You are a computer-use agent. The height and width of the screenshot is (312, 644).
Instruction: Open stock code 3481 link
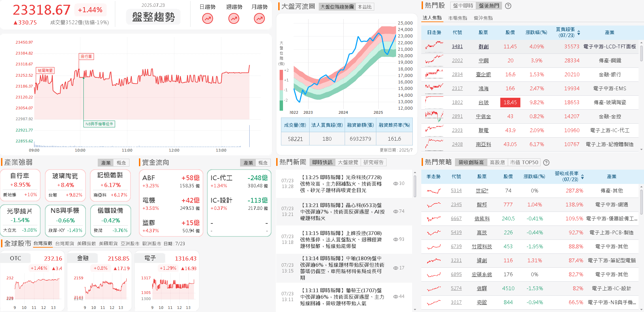coord(457,46)
